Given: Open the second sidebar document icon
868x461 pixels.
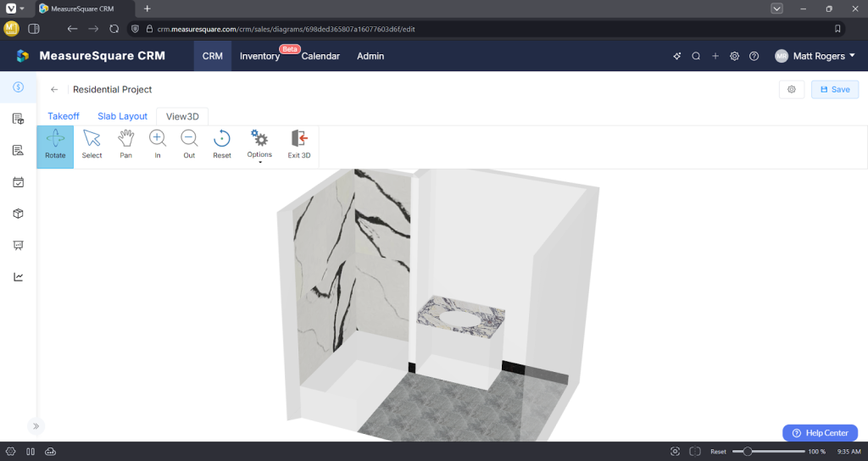Looking at the screenshot, I should click(19, 119).
